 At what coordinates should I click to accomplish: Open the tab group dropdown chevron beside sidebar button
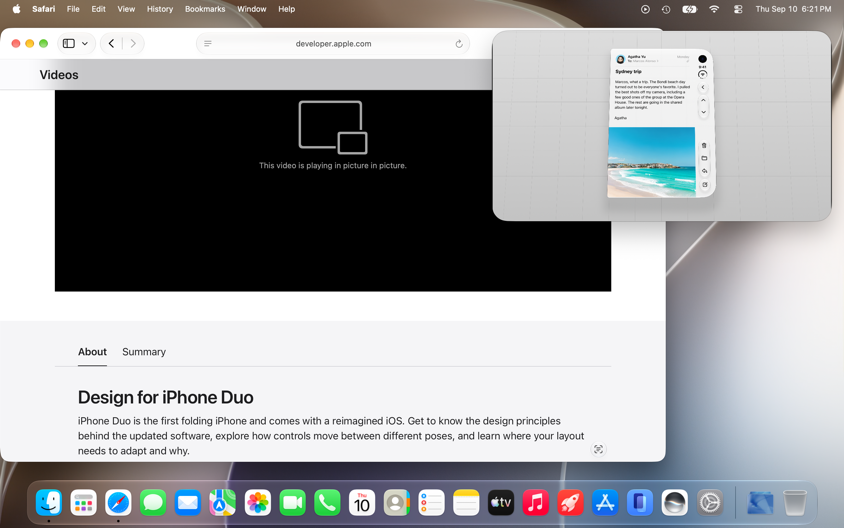pyautogui.click(x=85, y=44)
